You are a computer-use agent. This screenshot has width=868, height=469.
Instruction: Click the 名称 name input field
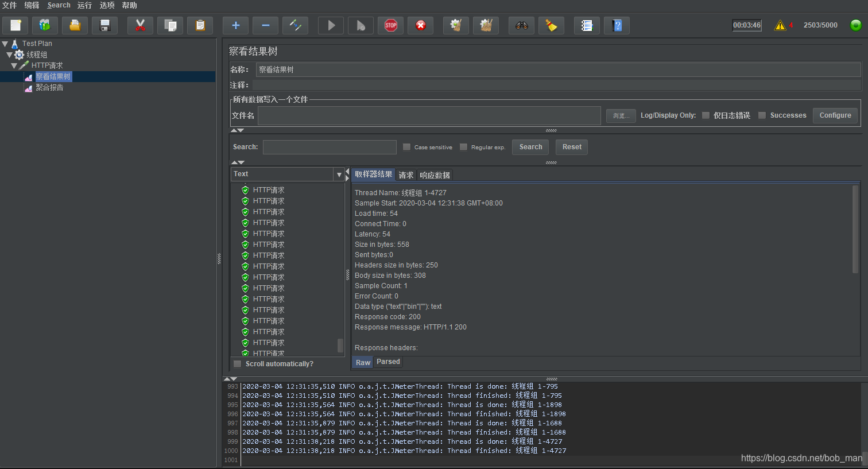tap(558, 69)
